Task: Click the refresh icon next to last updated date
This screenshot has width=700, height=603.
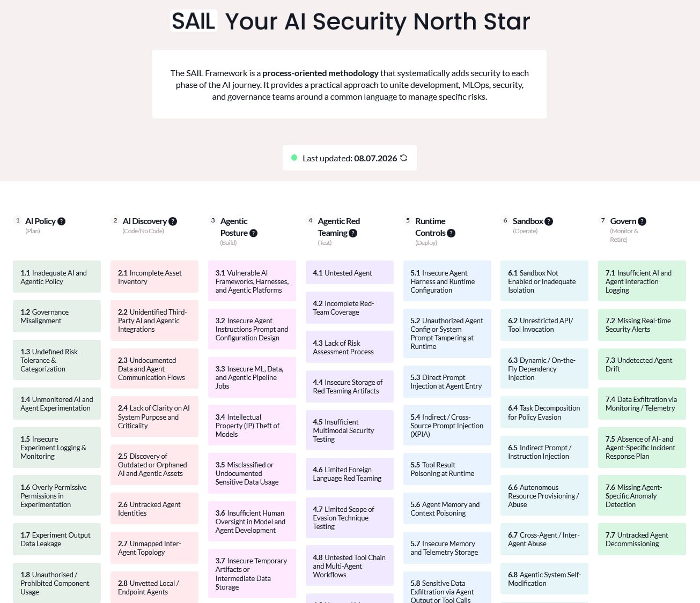Action: coord(404,158)
